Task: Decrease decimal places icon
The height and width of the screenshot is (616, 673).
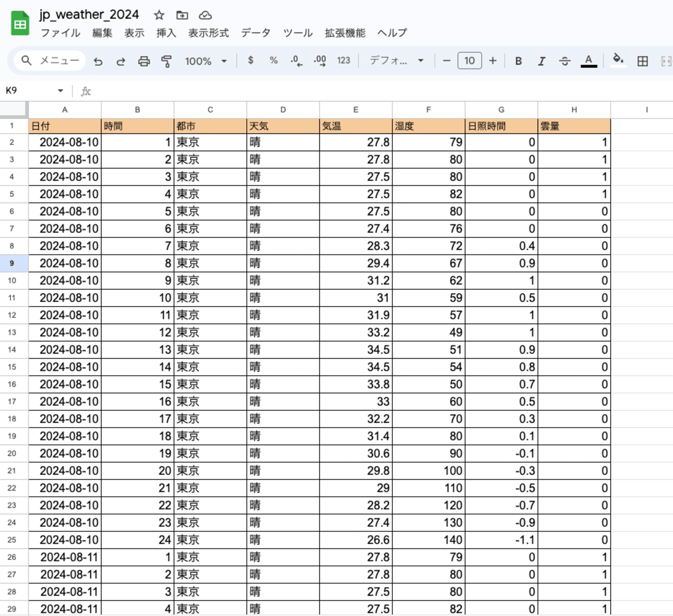Action: coord(296,61)
